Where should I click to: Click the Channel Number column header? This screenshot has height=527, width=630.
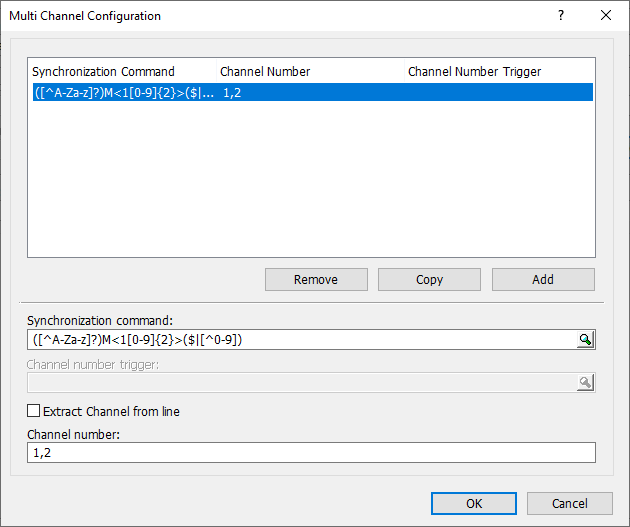coord(310,71)
